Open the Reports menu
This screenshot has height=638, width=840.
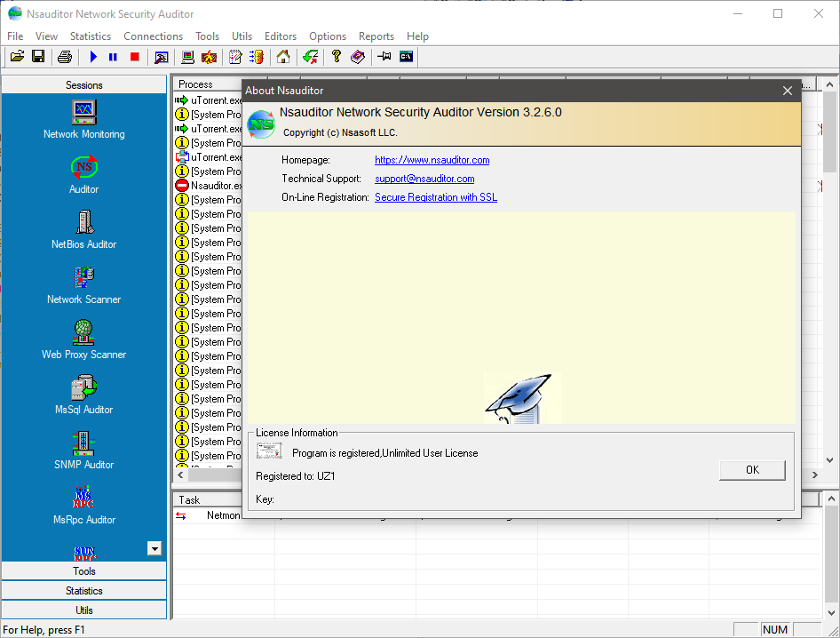point(376,36)
